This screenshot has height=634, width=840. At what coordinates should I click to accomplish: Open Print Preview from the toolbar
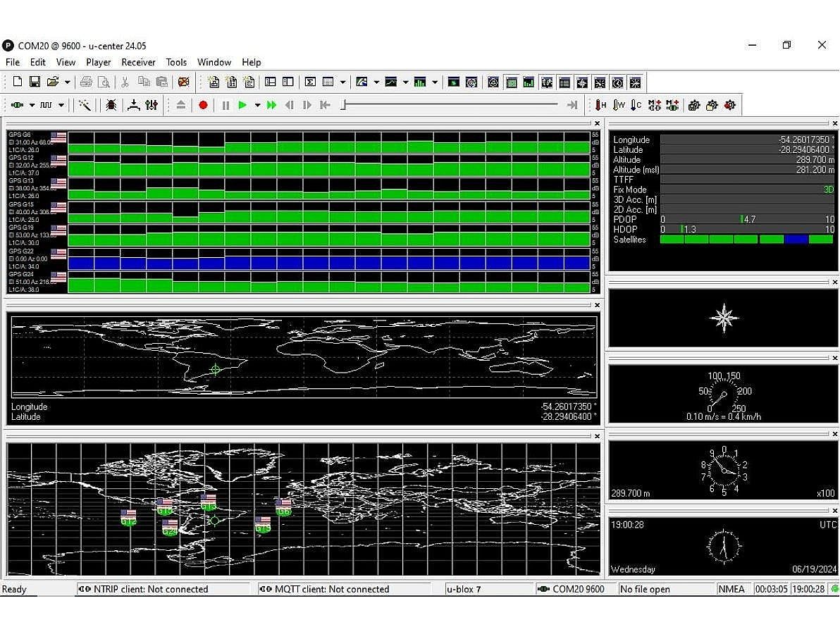(x=104, y=82)
